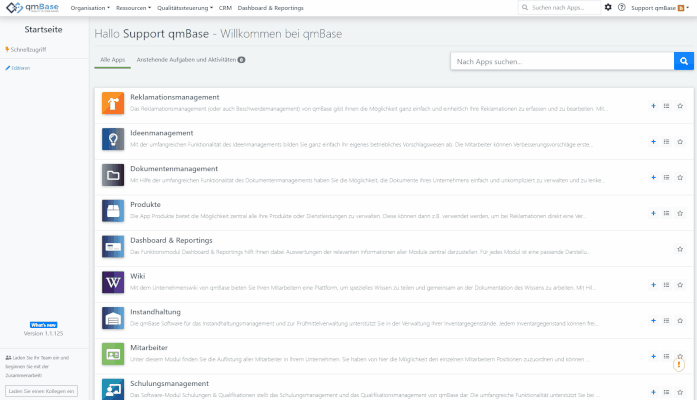
Task: Add new entry in Wiki row
Action: [653, 285]
